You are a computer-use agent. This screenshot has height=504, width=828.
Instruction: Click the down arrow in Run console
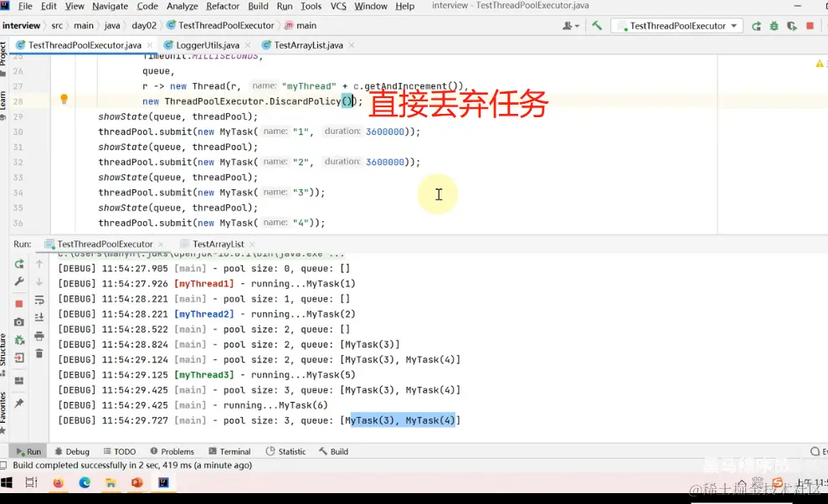pos(39,281)
